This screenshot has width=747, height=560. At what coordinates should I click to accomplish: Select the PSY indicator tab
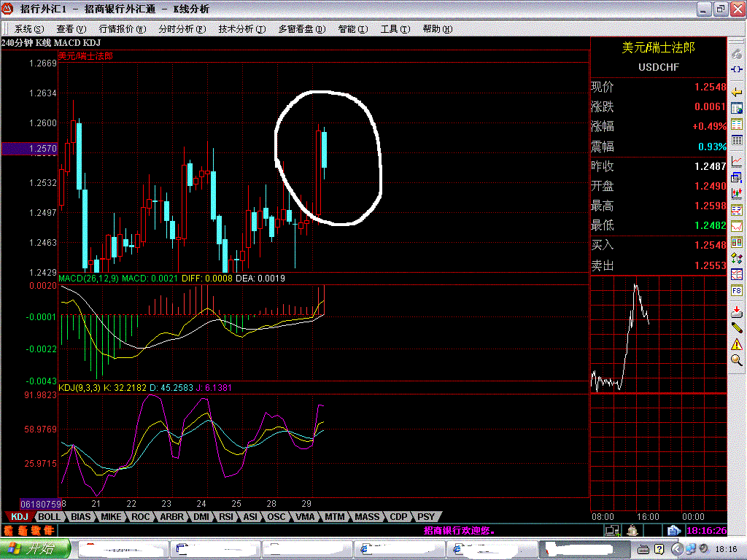tap(425, 516)
